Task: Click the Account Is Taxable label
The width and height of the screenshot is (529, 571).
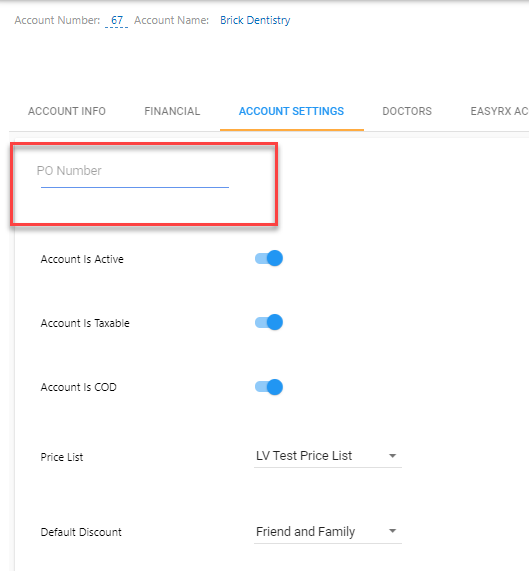Action: click(85, 323)
